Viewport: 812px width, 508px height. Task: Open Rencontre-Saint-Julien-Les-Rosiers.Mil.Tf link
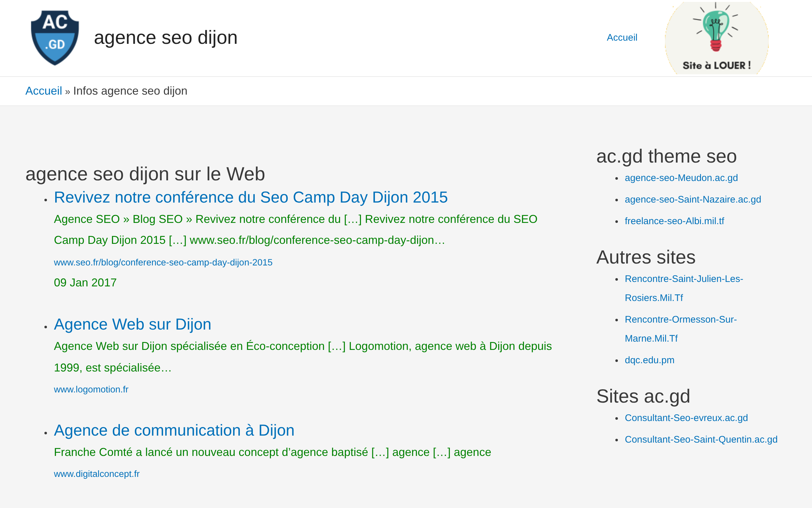(x=684, y=288)
